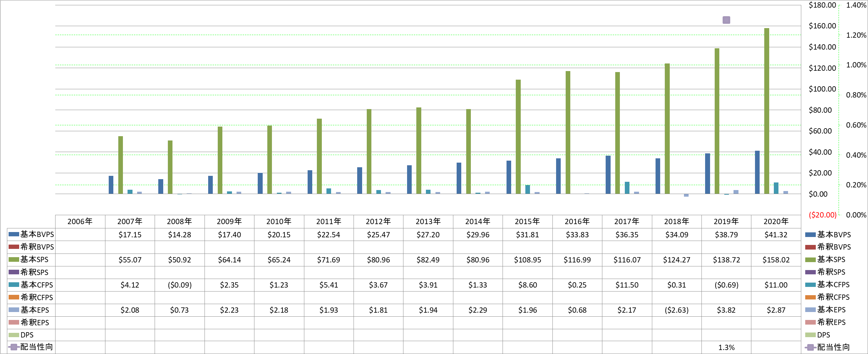Screen dimensions: 868x354
Task: Select SPS cell $64.14
Action: pos(229,260)
